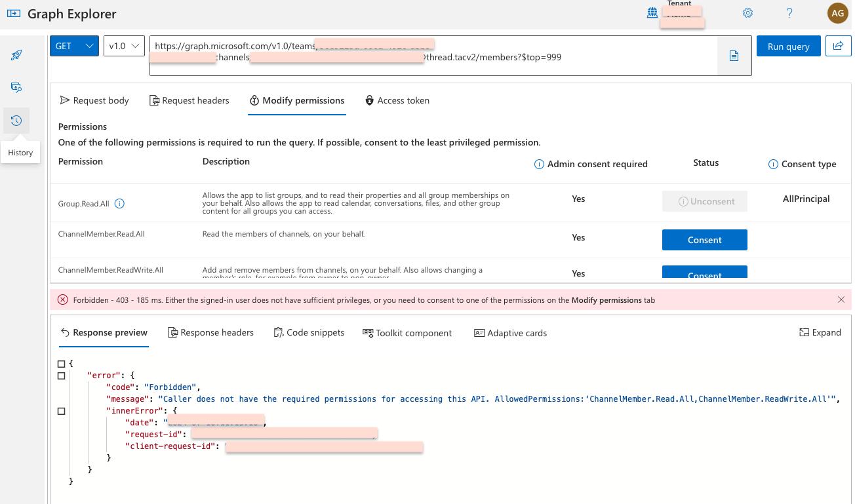Click the Admin consent required info icon
This screenshot has width=855, height=504.
tap(539, 165)
